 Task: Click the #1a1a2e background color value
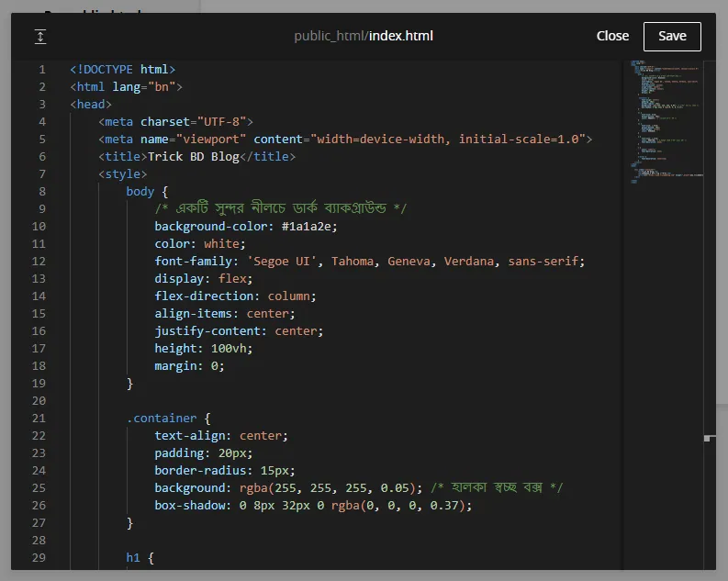309,227
